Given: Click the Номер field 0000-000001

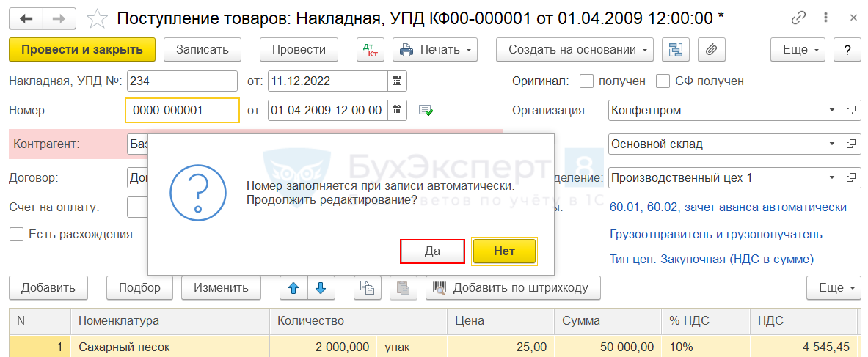Looking at the screenshot, I should tap(183, 110).
